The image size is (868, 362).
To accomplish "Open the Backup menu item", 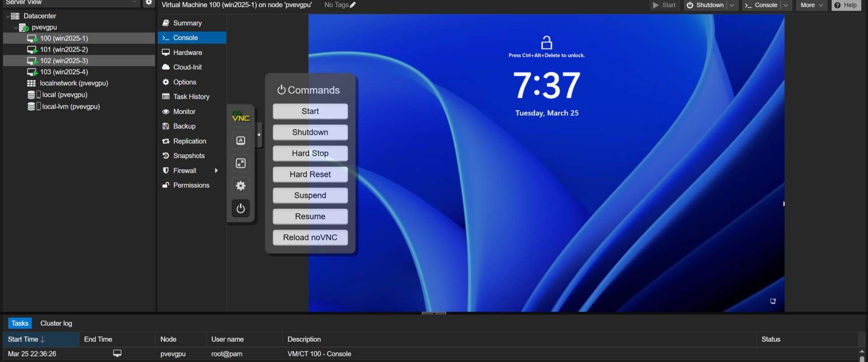I will 192,126.
